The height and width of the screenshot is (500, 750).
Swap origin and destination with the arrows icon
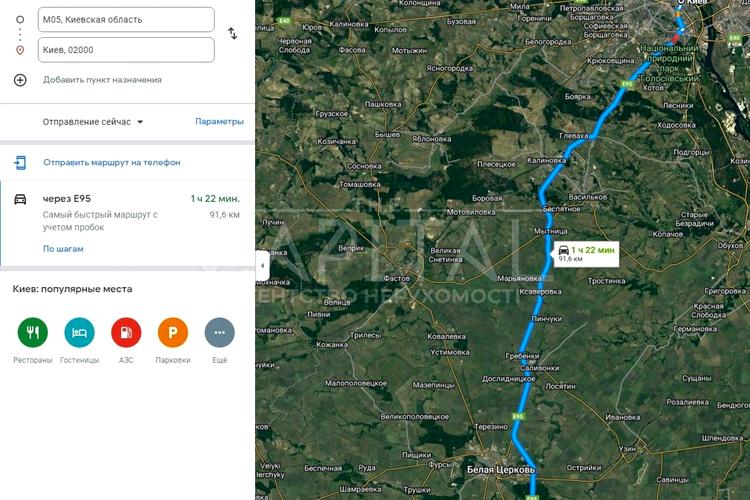tap(232, 34)
